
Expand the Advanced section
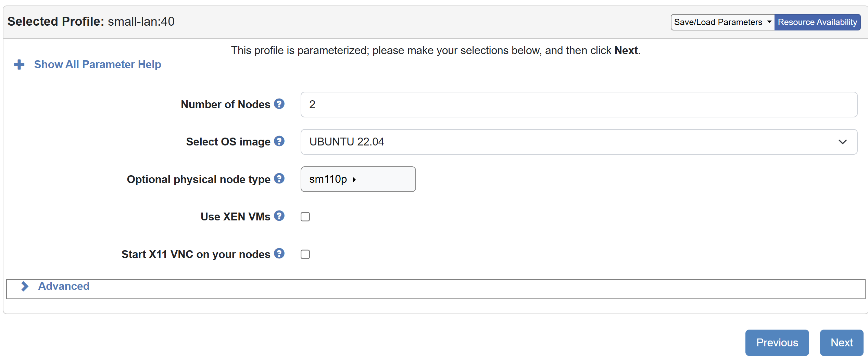pos(64,286)
